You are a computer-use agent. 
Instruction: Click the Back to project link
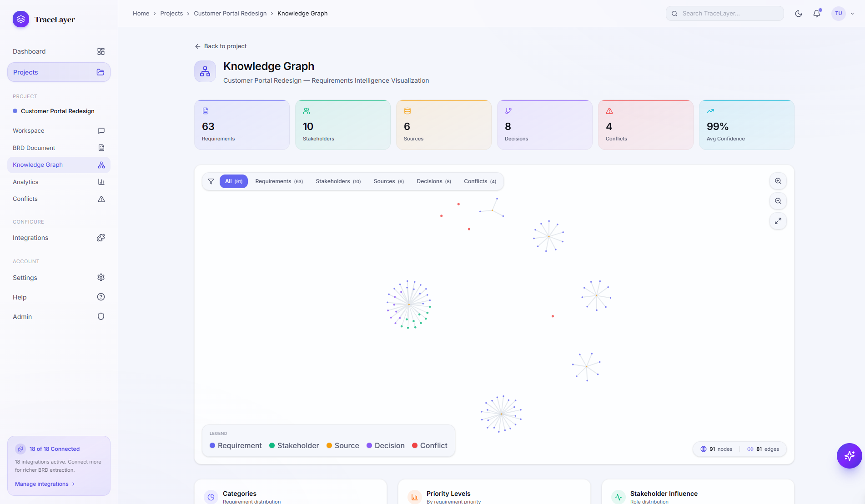point(221,46)
